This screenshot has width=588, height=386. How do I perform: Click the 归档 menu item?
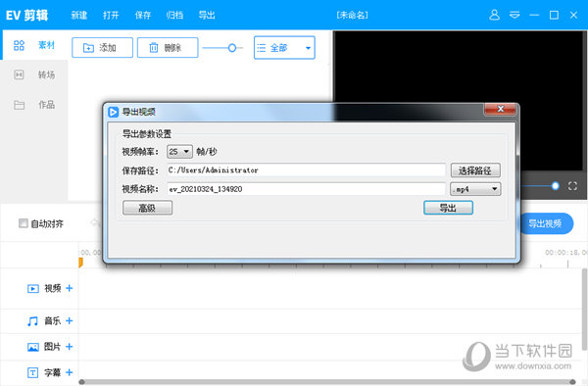174,16
